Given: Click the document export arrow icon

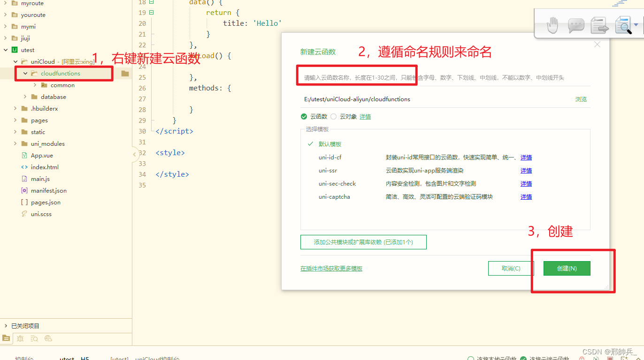Looking at the screenshot, I should click(599, 25).
